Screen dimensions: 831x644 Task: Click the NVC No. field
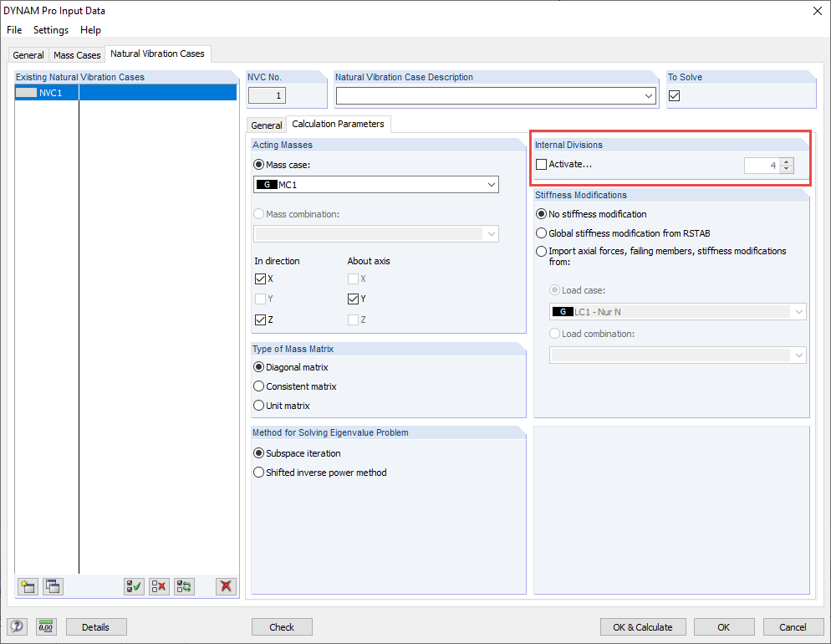268,96
